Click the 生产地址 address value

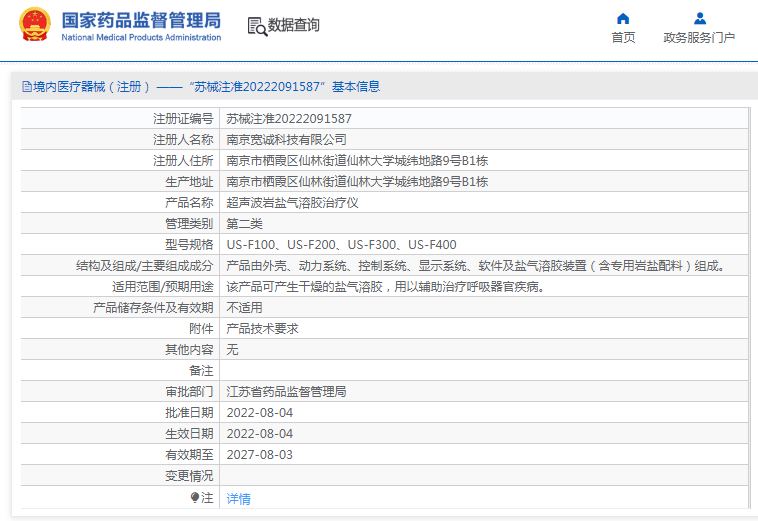coord(357,182)
